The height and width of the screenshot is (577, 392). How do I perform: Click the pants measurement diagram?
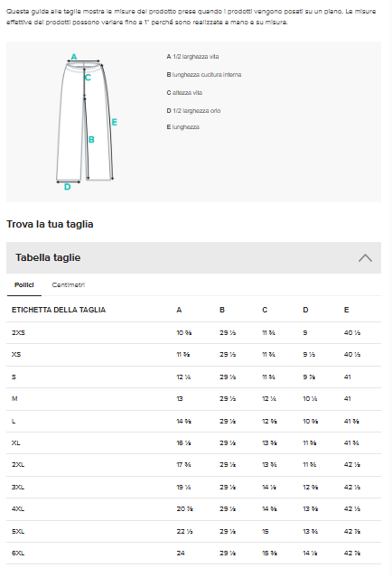[x=86, y=122]
